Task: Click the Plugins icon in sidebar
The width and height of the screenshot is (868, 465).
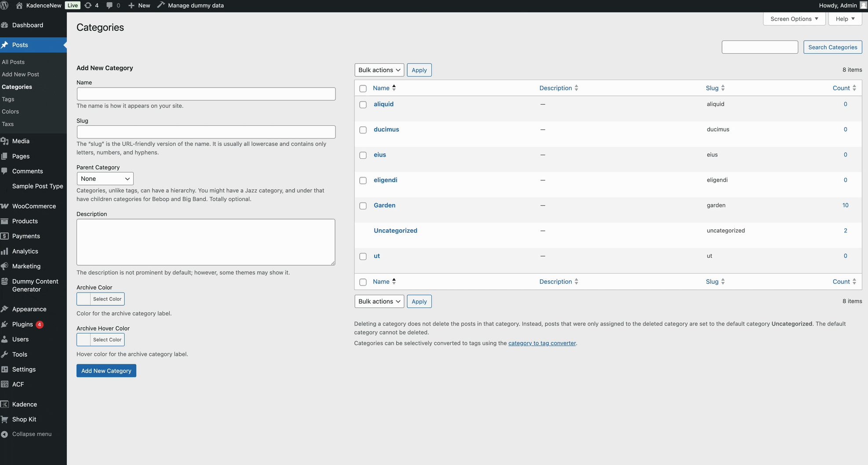Action: point(5,324)
